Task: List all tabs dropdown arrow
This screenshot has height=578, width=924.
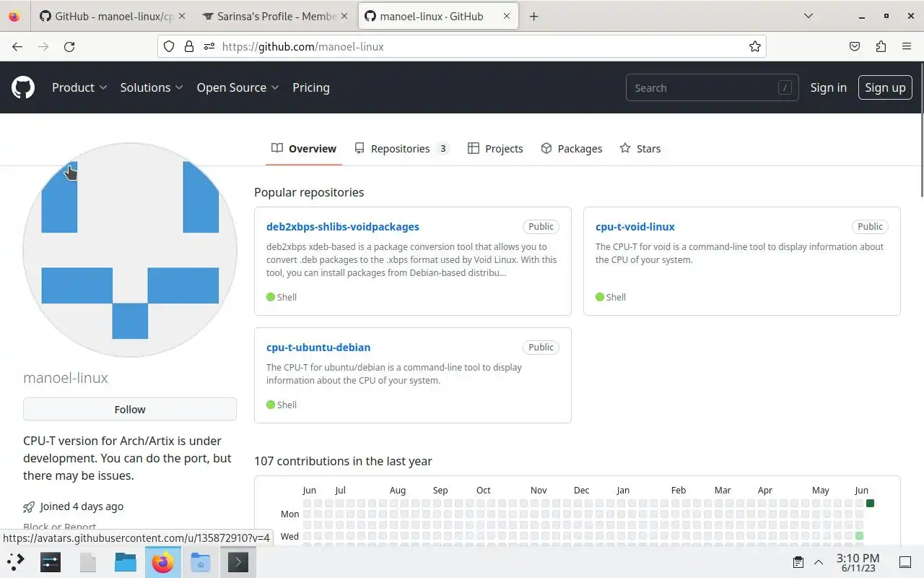Action: click(x=808, y=16)
